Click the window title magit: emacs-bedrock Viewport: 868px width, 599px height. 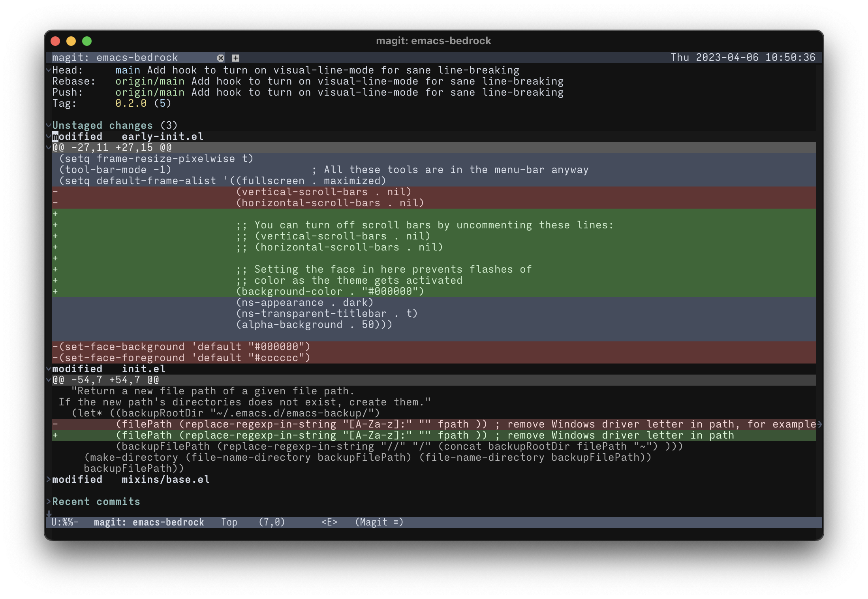point(434,41)
